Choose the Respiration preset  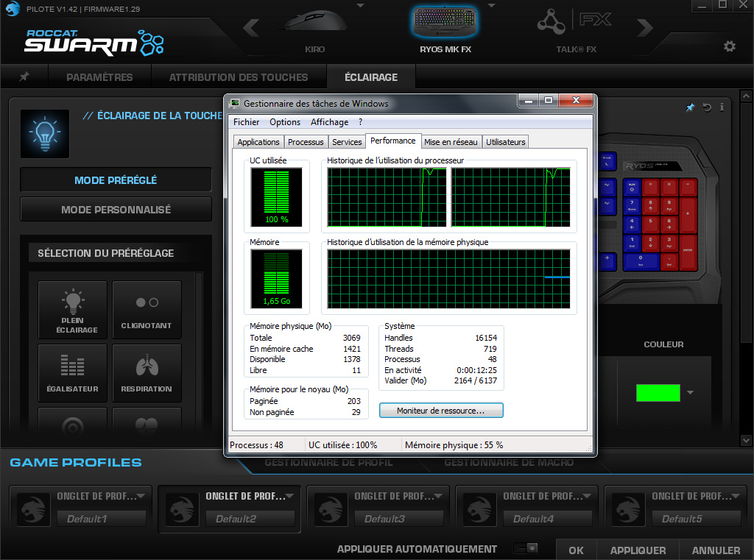pos(147,373)
